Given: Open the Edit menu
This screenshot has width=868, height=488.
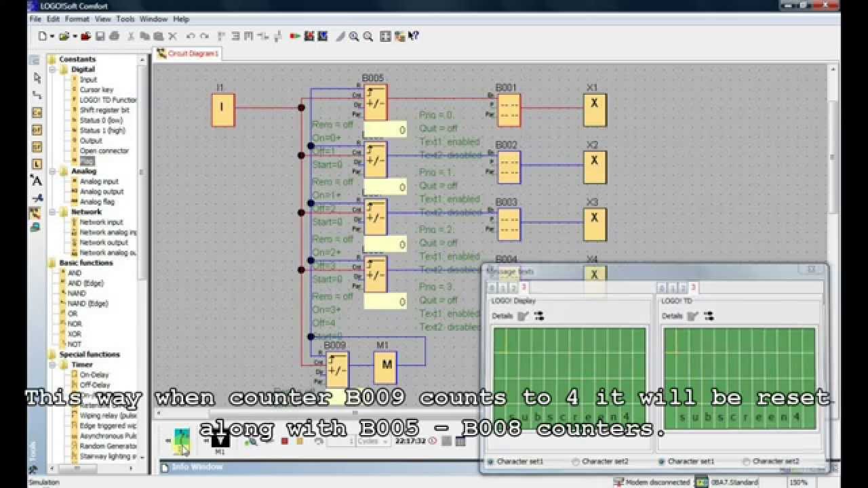Looking at the screenshot, I should pyautogui.click(x=53, y=19).
